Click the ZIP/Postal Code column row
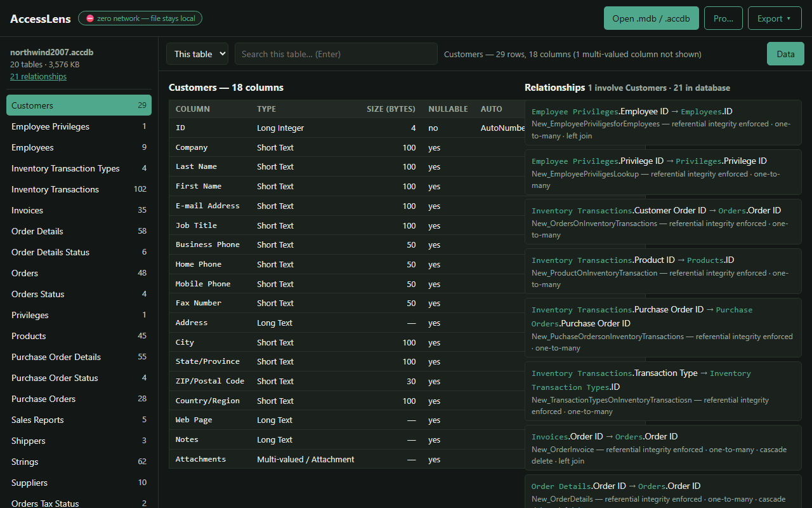 (x=347, y=382)
